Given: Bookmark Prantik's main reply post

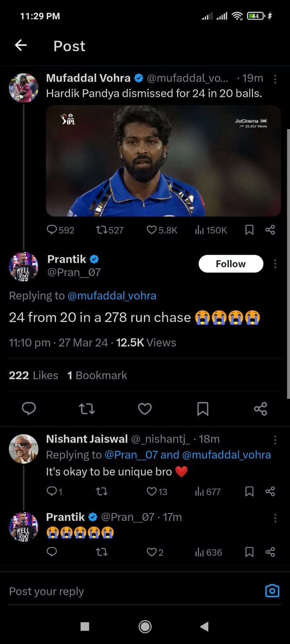Looking at the screenshot, I should point(203,409).
